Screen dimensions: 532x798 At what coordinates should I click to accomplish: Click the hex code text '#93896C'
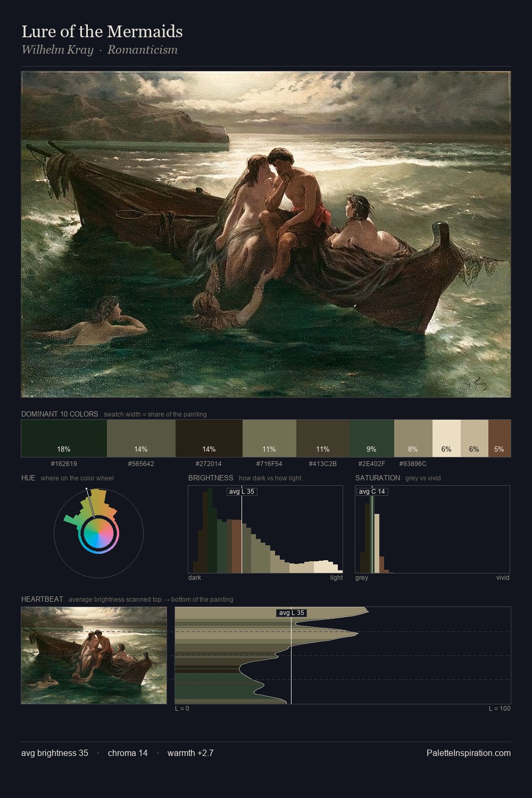point(413,464)
